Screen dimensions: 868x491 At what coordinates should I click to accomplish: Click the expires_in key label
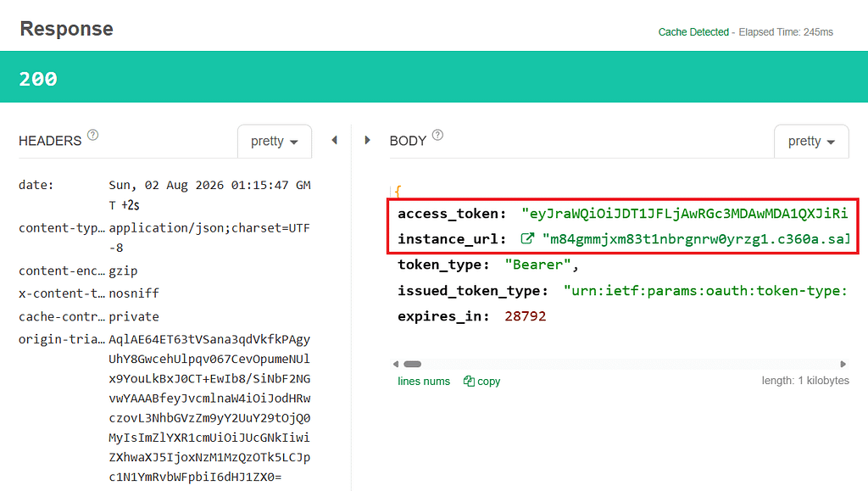pyautogui.click(x=443, y=316)
